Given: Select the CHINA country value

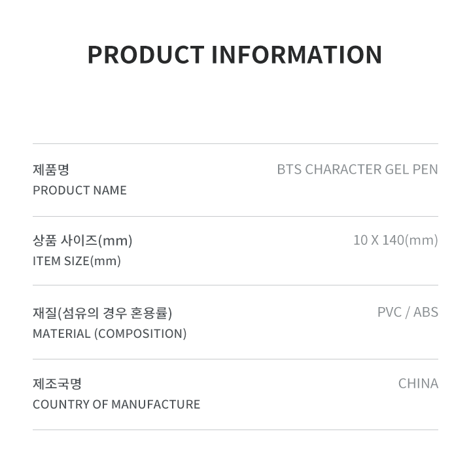Looking at the screenshot, I should coord(418,384).
